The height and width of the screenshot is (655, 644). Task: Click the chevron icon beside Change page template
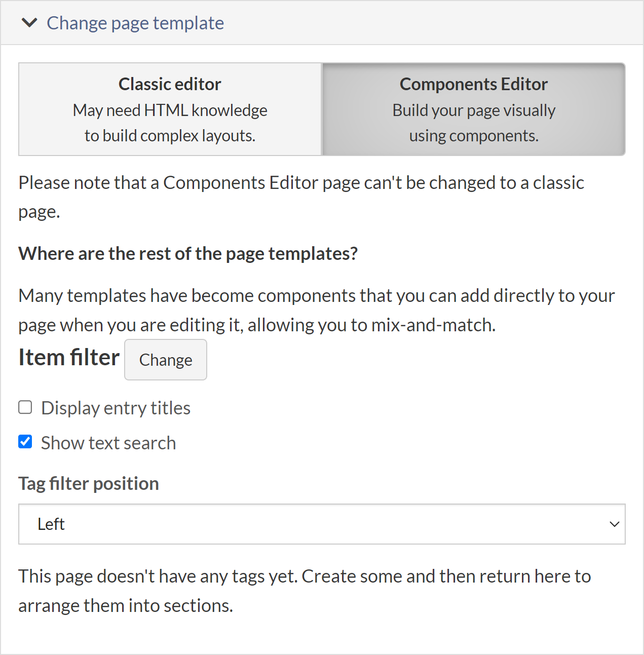[29, 23]
